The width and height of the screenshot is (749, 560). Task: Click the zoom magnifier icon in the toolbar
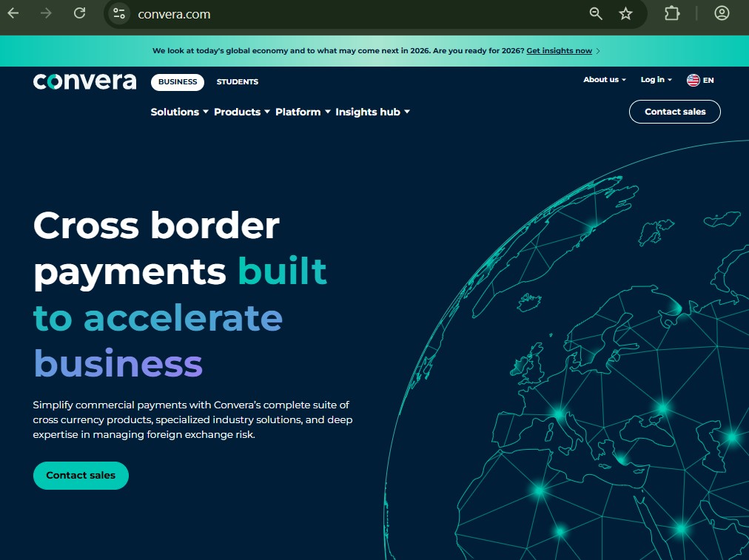coord(595,13)
